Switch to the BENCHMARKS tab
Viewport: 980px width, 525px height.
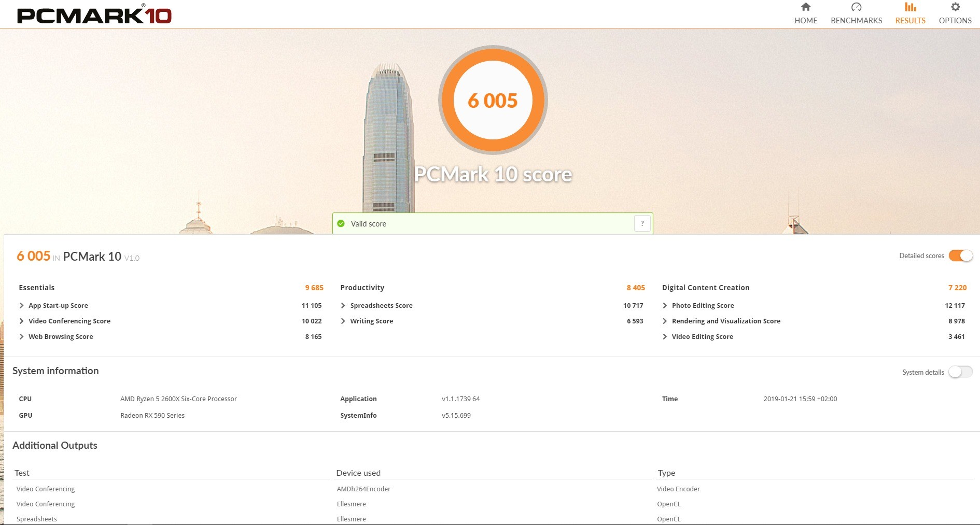pos(856,21)
